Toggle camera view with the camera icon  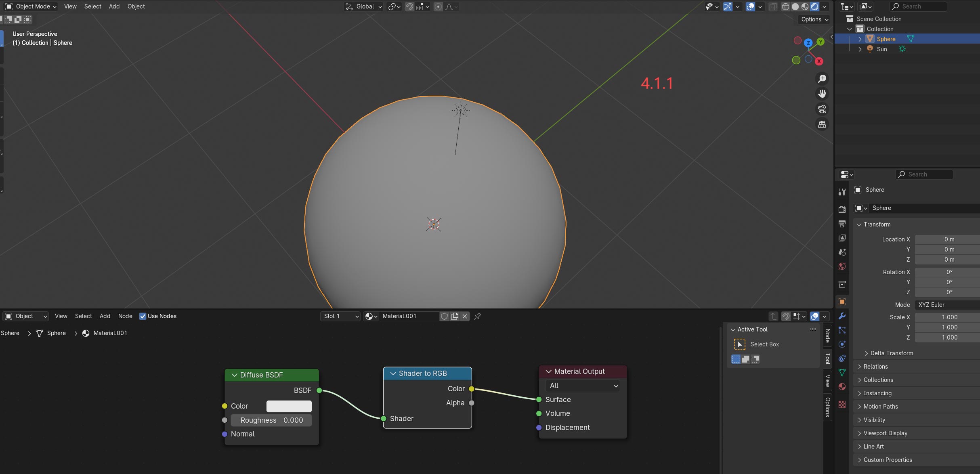(822, 109)
